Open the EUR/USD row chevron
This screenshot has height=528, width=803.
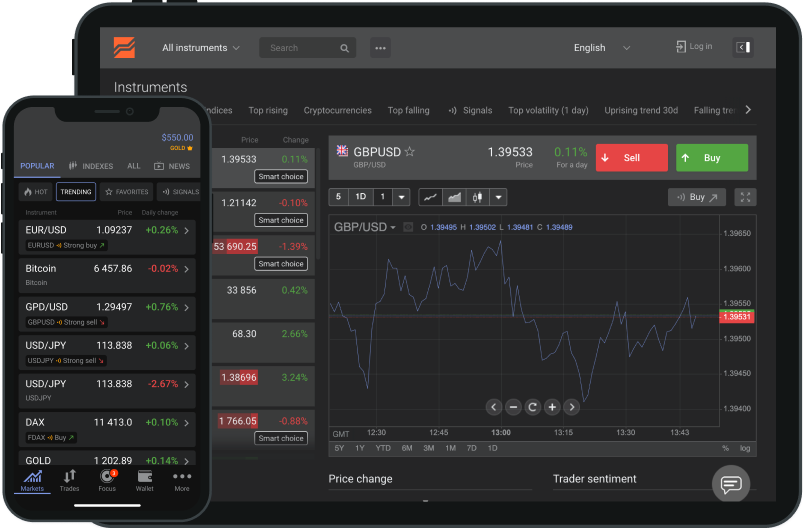(187, 230)
